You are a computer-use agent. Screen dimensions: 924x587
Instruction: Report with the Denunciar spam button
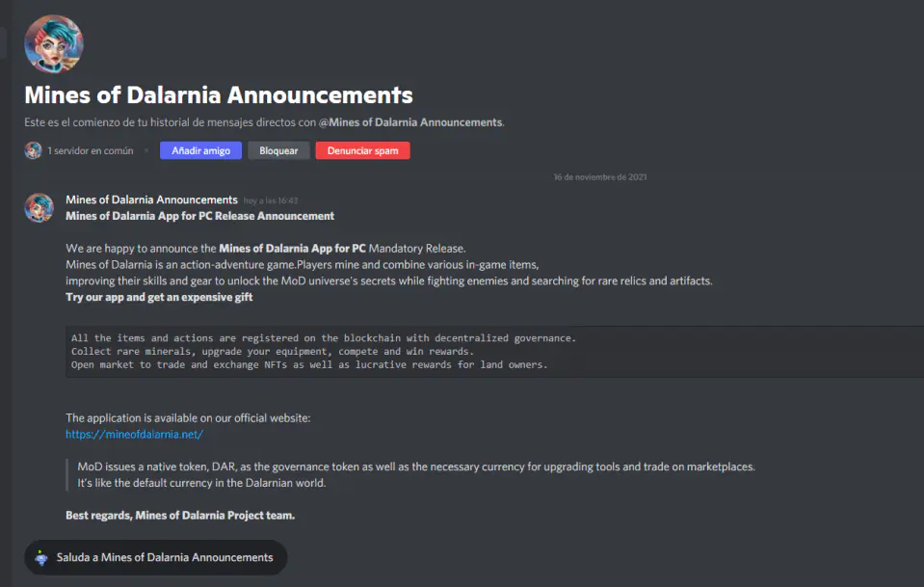[x=362, y=150]
